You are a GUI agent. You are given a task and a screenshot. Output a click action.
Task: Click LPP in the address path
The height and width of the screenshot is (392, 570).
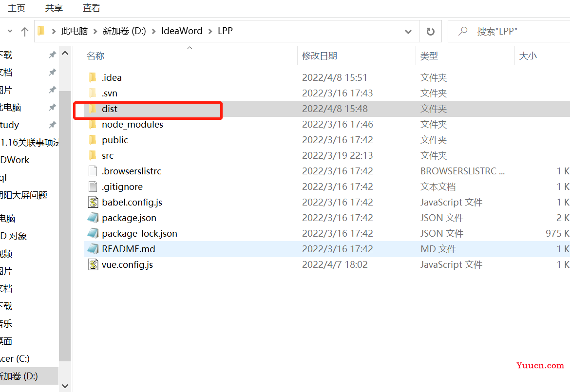coord(225,31)
